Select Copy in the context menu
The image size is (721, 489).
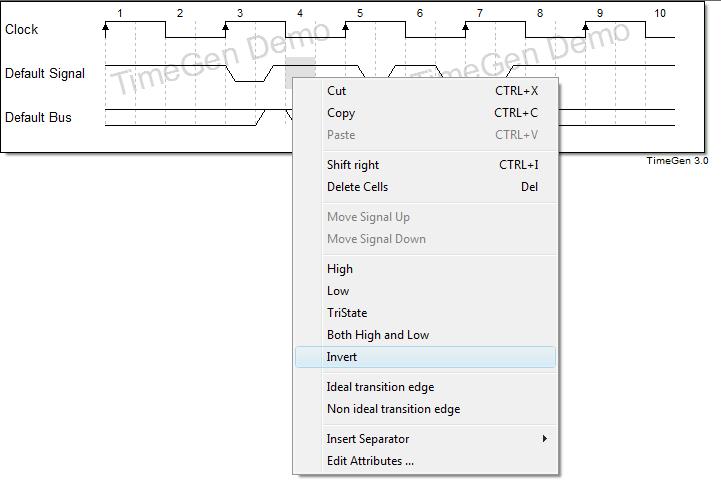click(341, 113)
